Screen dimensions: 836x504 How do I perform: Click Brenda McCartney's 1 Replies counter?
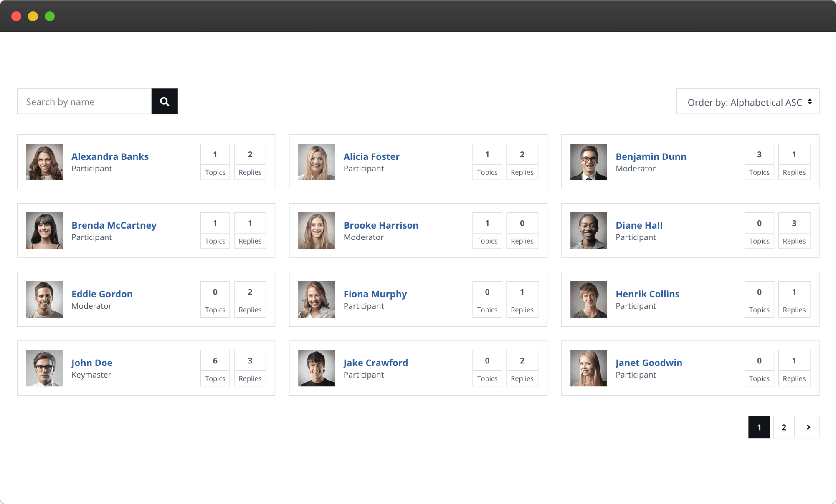(x=250, y=231)
